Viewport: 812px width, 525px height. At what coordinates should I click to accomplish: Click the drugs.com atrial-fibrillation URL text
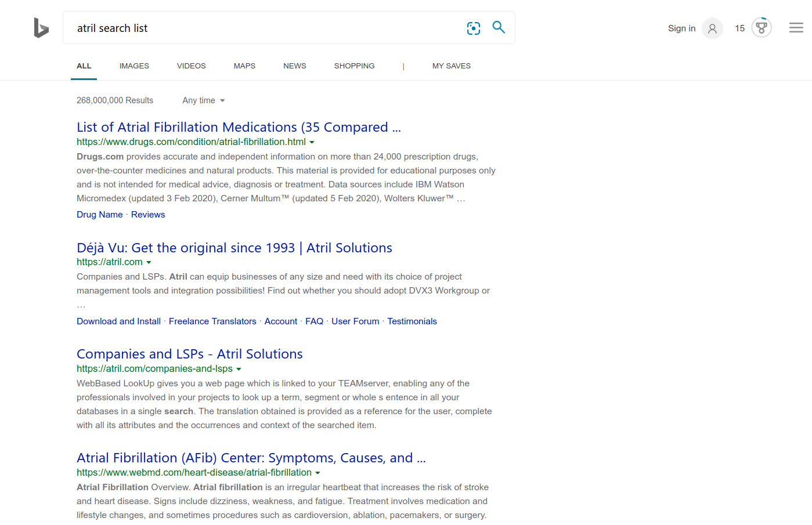click(x=191, y=142)
